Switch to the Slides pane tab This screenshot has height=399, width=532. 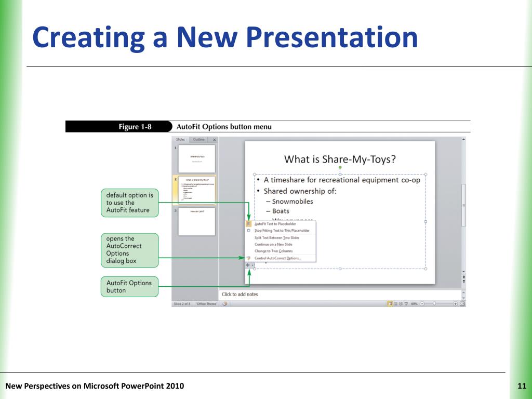pyautogui.click(x=180, y=139)
